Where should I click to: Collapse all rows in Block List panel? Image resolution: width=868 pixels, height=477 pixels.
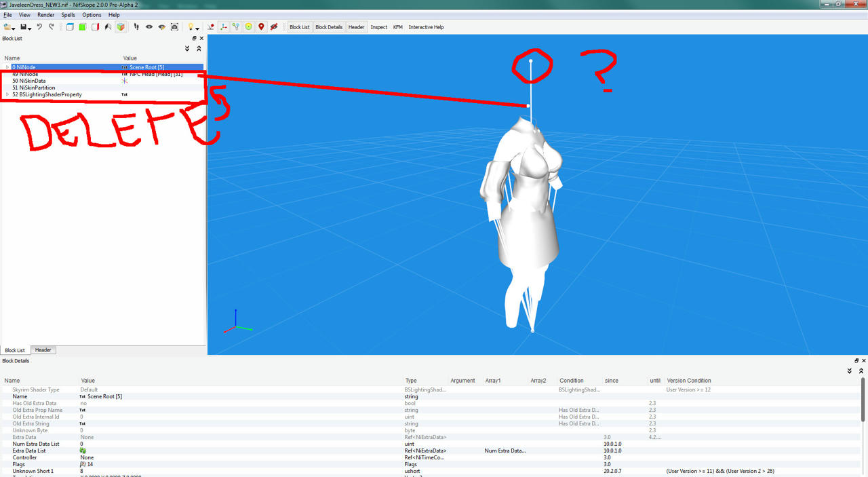199,49
